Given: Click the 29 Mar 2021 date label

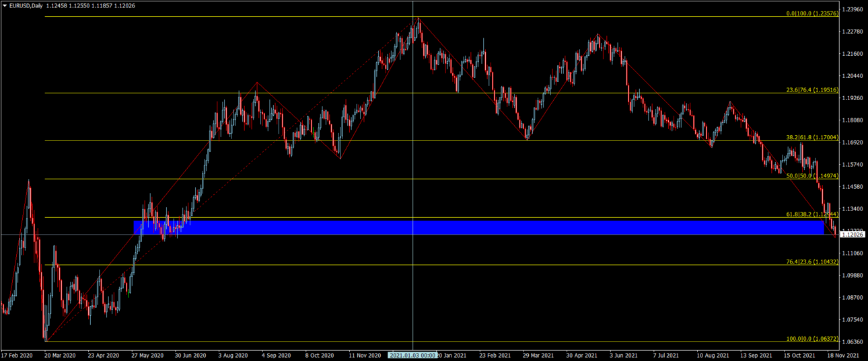Looking at the screenshot, I should (537, 355).
